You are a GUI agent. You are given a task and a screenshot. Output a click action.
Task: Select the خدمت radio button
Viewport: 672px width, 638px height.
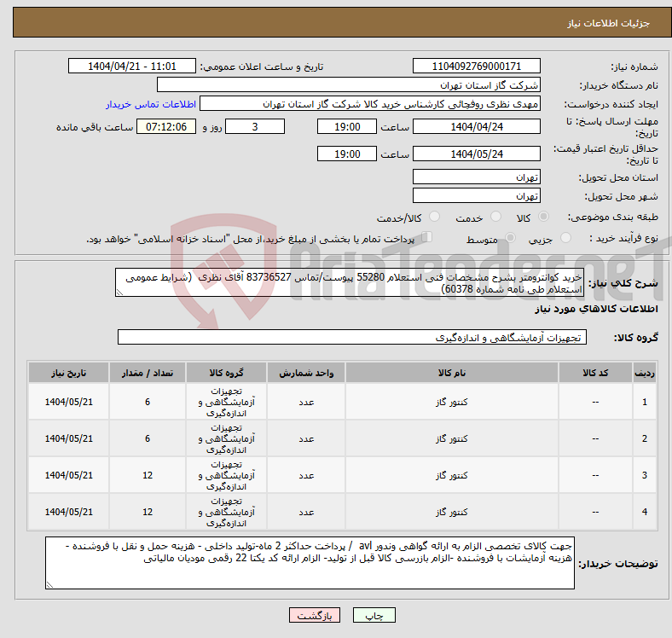[495, 217]
